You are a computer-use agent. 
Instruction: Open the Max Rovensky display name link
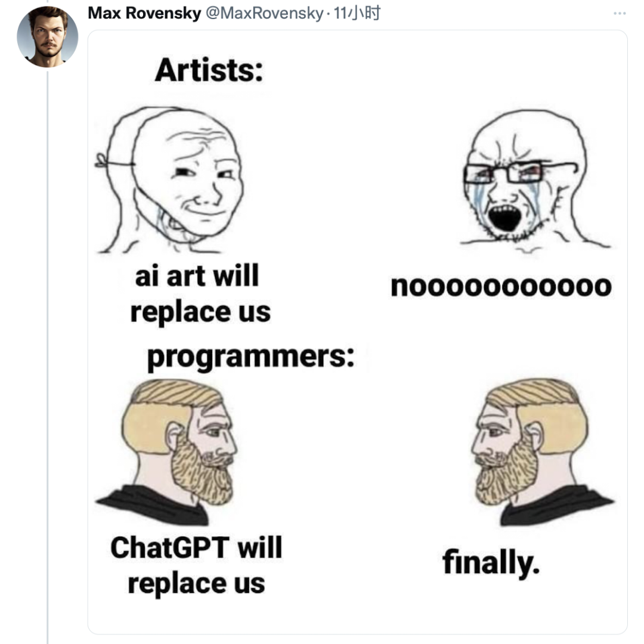[x=144, y=13]
